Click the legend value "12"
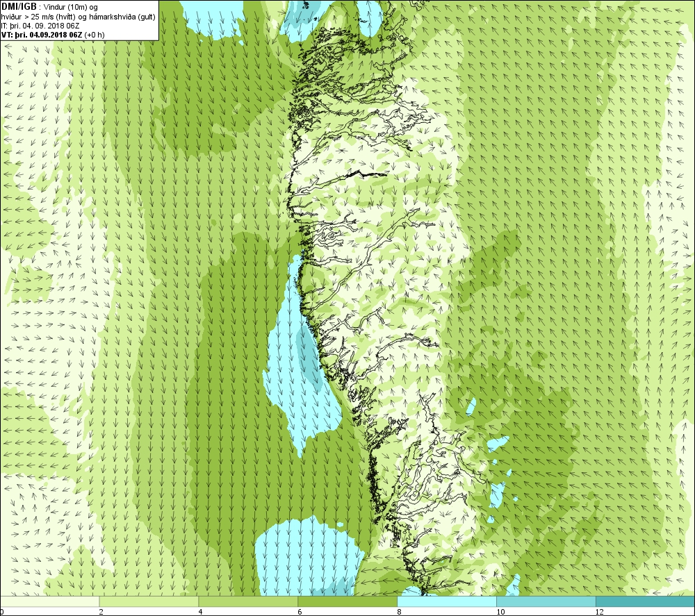 pos(599,612)
